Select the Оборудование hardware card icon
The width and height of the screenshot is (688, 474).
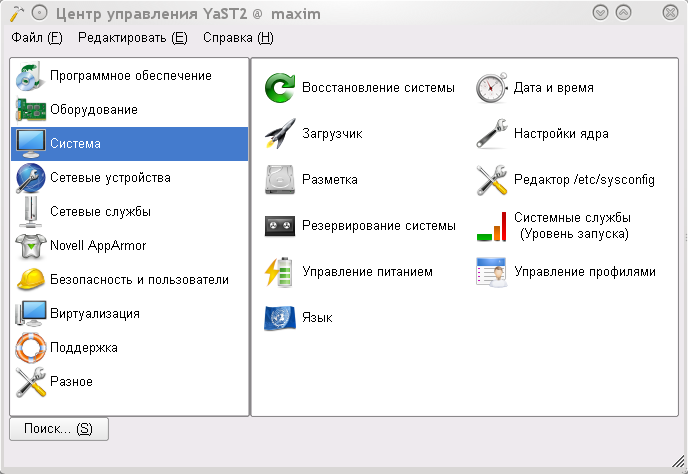click(x=30, y=110)
